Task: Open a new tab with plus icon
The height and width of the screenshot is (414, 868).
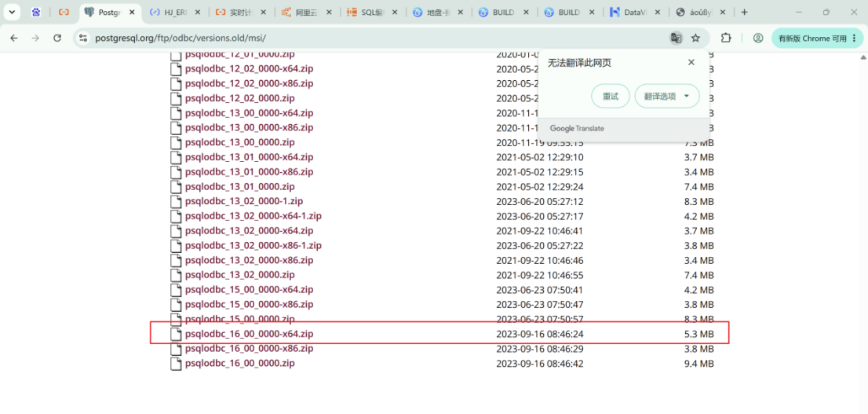Action: 745,13
